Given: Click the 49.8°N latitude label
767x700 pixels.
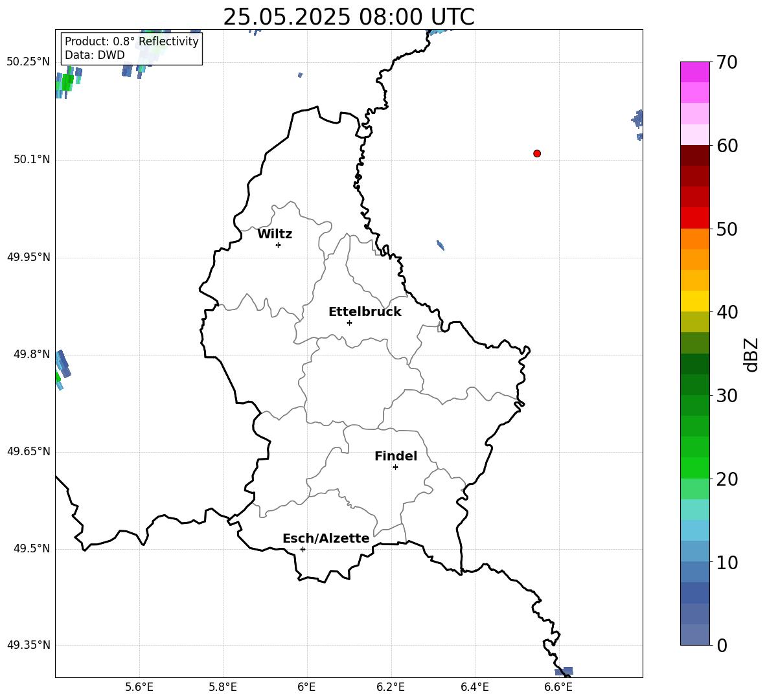Looking at the screenshot, I should 31,354.
